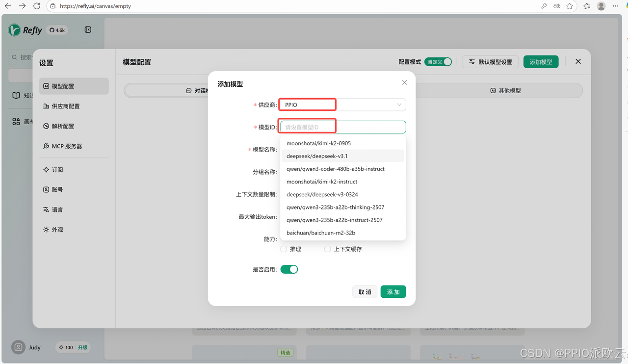Click the site lock icon in address bar
Viewport: 628px width, 364px height.
(53, 6)
